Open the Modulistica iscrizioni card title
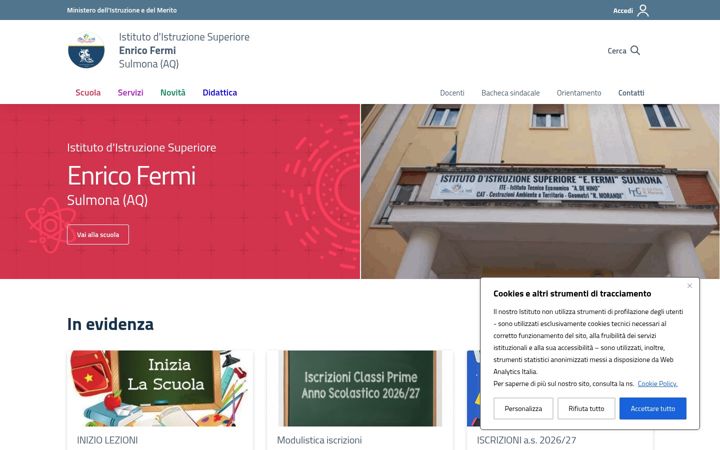The height and width of the screenshot is (450, 720). [x=319, y=440]
